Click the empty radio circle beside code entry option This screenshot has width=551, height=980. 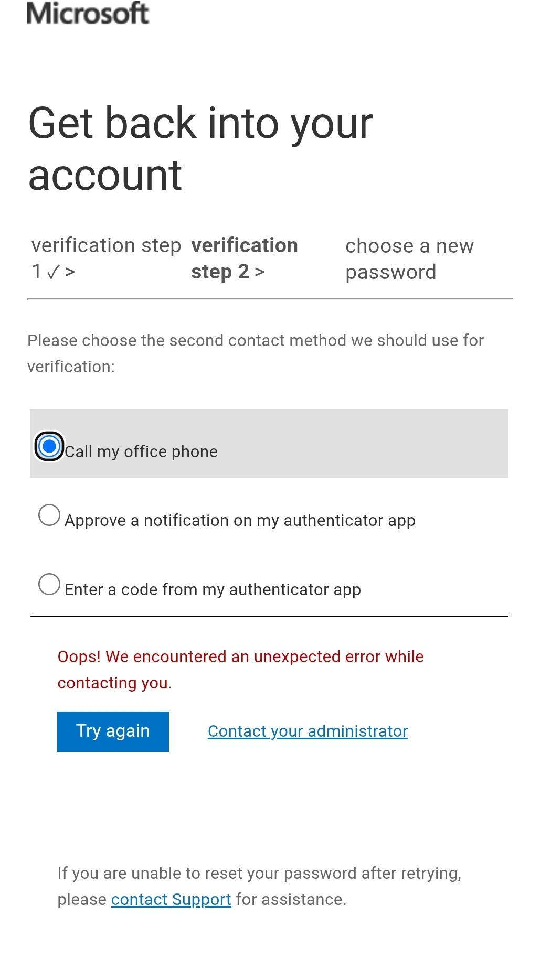[x=50, y=584]
